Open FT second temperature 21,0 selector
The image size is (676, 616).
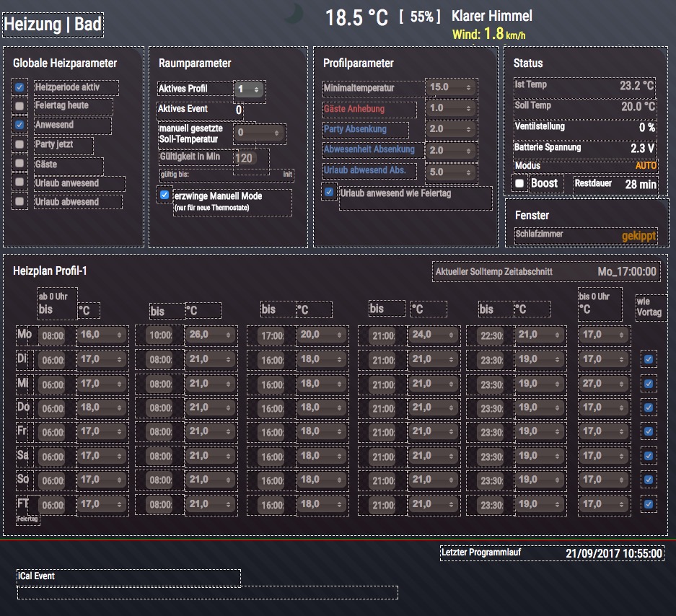(x=211, y=504)
